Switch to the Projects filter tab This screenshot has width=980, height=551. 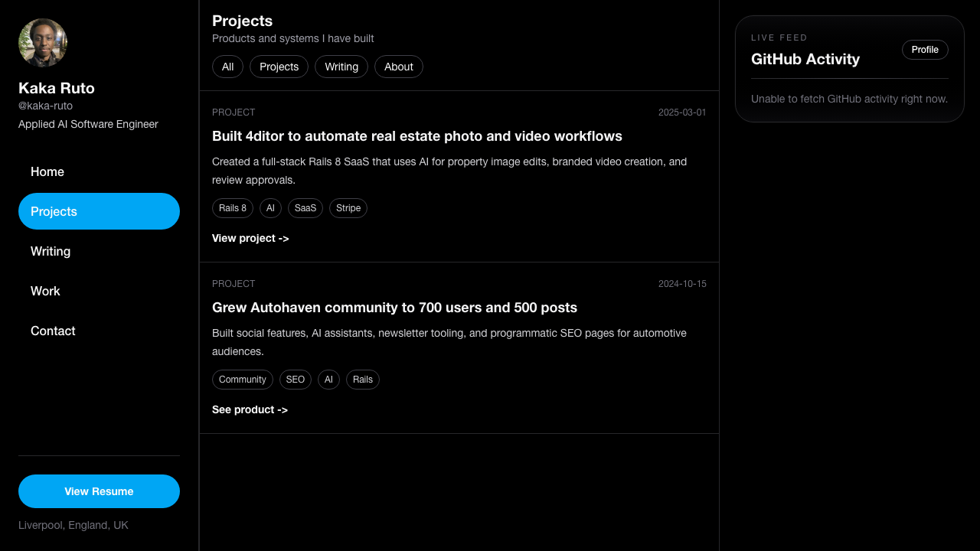coord(279,67)
